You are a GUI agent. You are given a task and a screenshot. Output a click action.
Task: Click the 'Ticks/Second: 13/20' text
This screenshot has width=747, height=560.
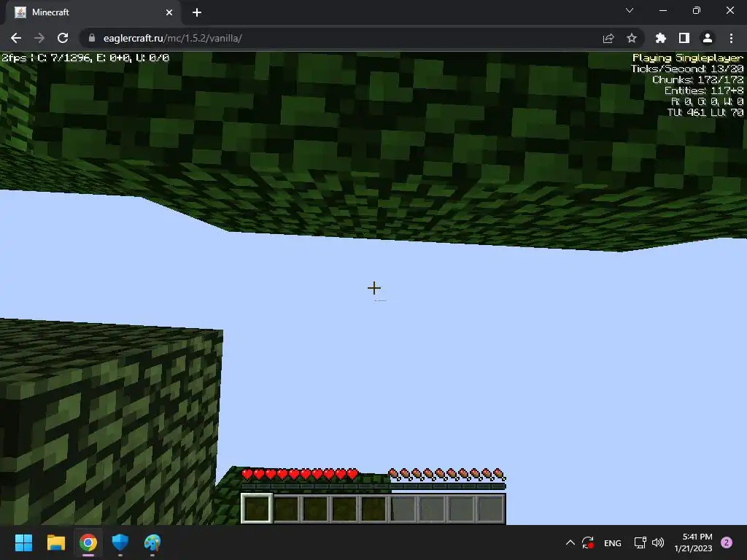point(687,69)
